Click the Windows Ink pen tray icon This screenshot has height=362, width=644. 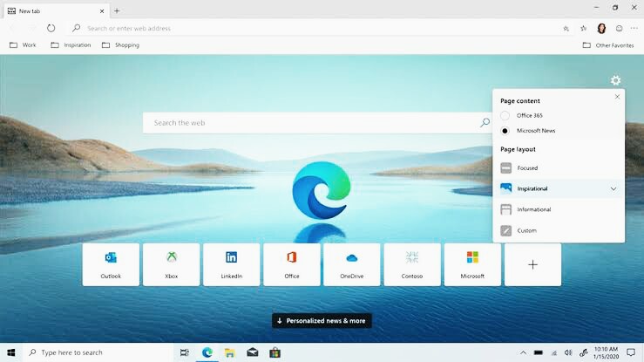tap(584, 352)
